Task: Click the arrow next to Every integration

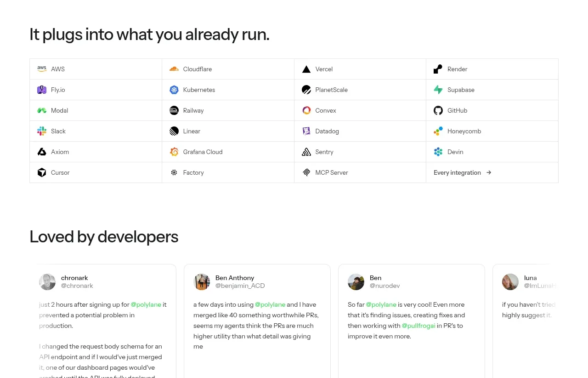Action: 489,172
